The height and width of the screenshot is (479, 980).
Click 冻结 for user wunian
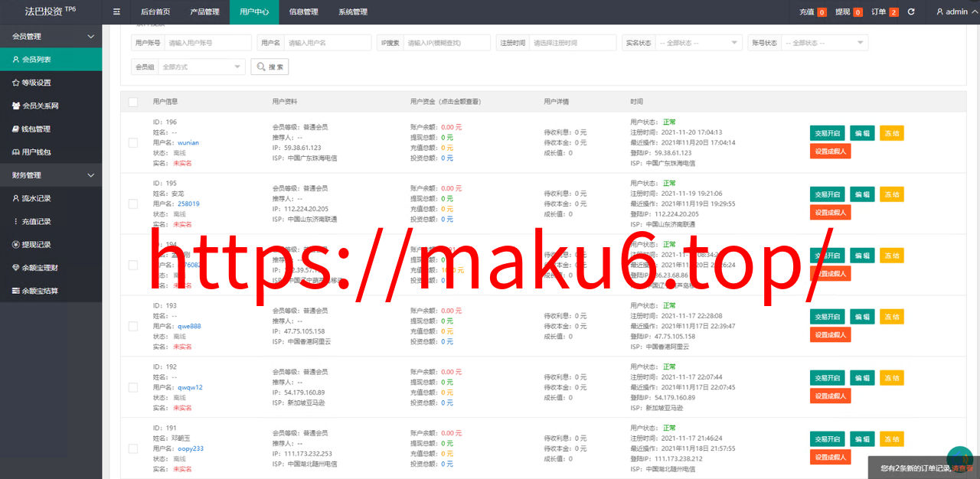click(x=891, y=133)
